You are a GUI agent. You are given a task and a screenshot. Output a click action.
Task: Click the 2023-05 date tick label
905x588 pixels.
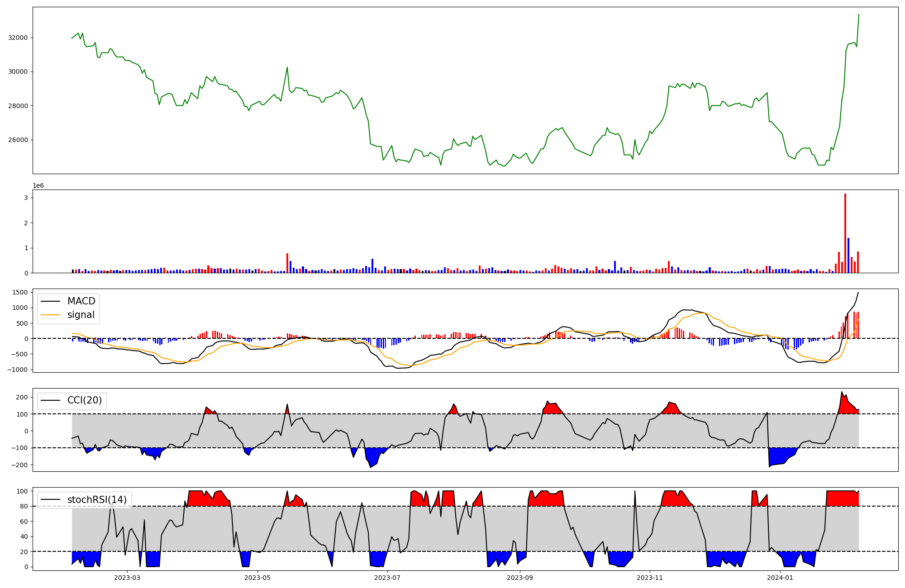coord(257,578)
